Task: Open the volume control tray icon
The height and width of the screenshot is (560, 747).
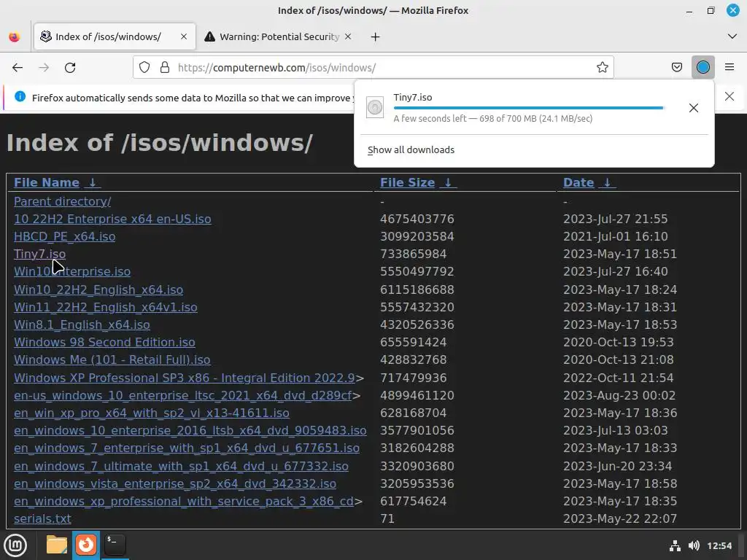Action: coord(694,545)
